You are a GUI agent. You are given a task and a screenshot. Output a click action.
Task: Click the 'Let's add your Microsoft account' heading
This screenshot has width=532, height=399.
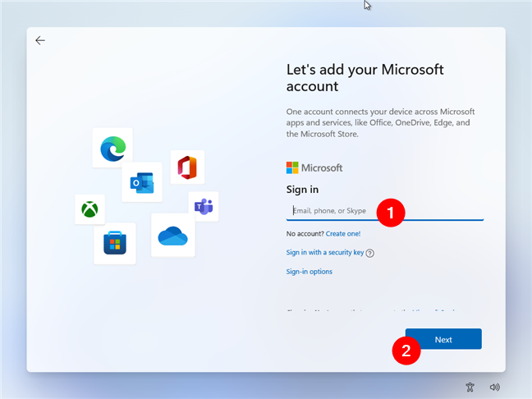point(365,78)
